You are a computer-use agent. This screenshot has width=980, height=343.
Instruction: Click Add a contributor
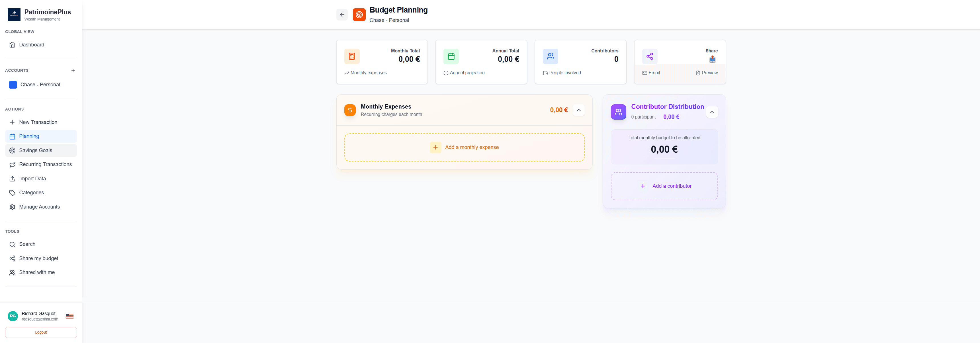(664, 186)
